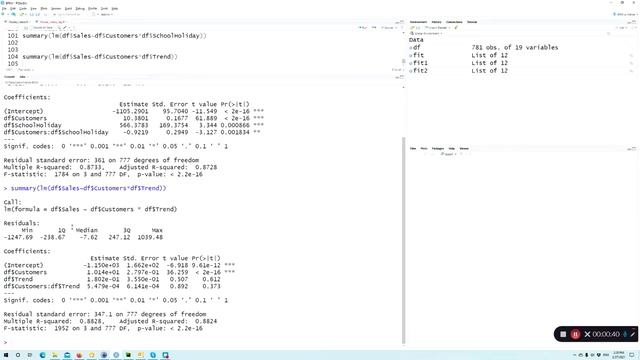Expand the fit2 list entry
The image size is (640, 360).
click(x=411, y=71)
